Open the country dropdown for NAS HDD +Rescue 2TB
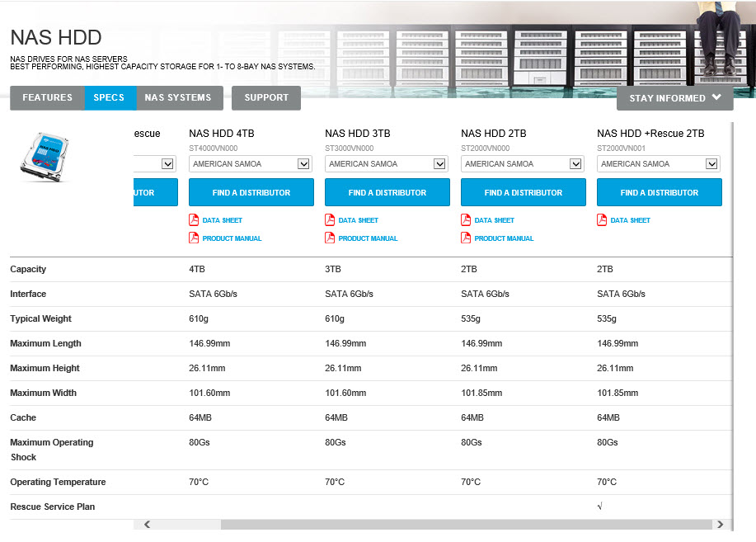 pos(659,164)
